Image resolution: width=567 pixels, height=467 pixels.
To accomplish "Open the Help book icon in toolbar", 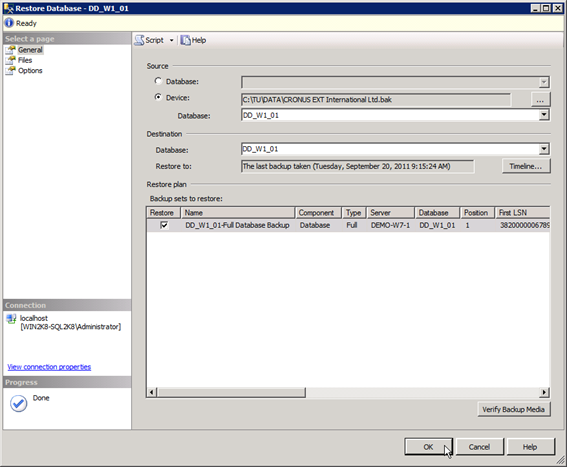I will (186, 40).
